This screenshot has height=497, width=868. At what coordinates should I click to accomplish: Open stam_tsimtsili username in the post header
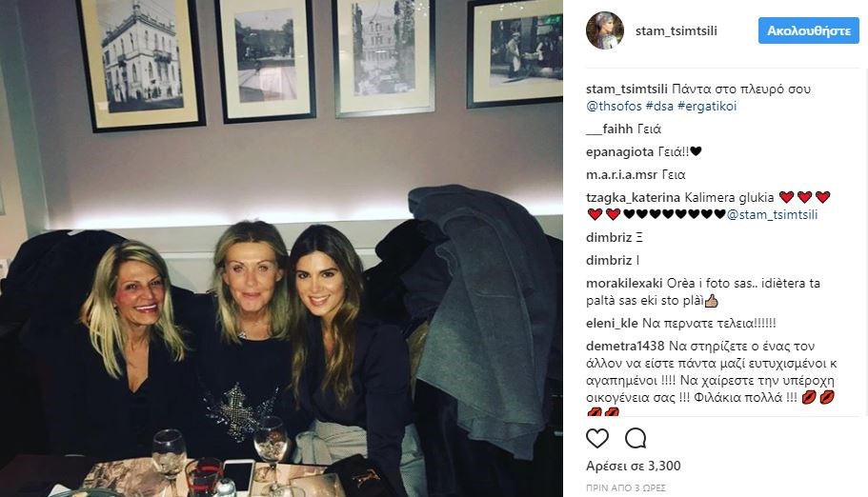[676, 31]
